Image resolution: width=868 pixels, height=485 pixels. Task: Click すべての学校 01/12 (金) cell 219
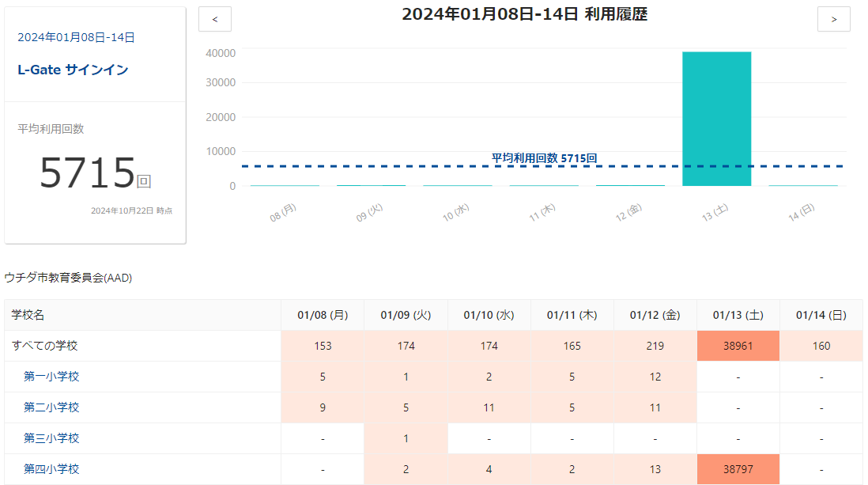click(x=655, y=346)
